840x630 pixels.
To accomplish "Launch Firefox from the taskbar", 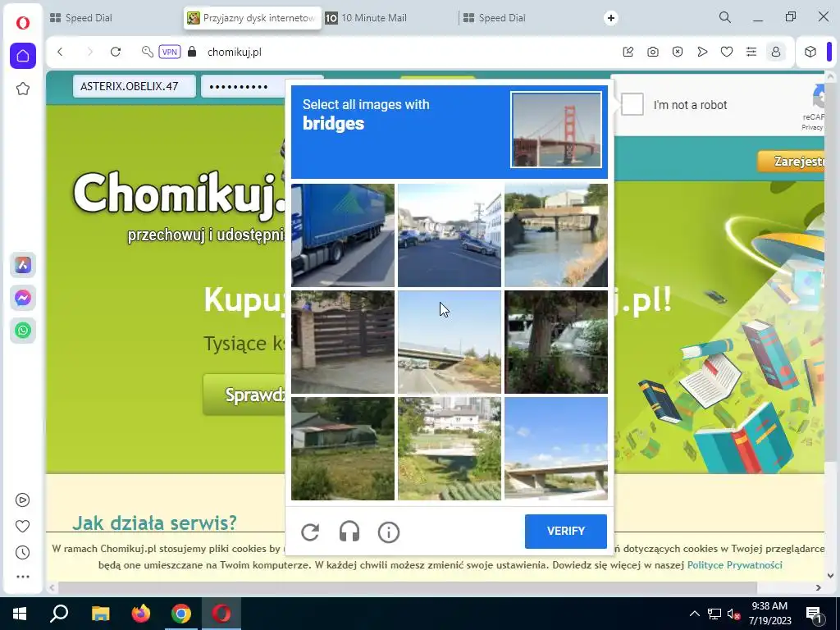I will point(141,614).
